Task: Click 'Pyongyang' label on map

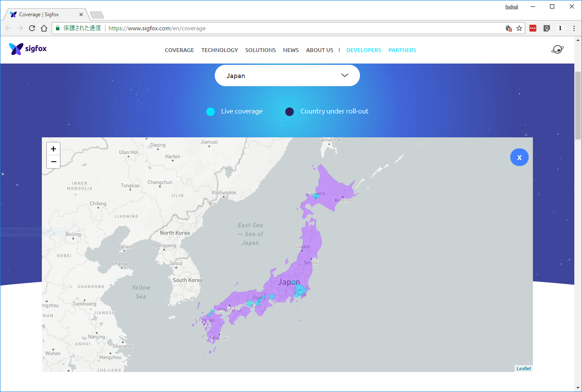Action: click(164, 246)
